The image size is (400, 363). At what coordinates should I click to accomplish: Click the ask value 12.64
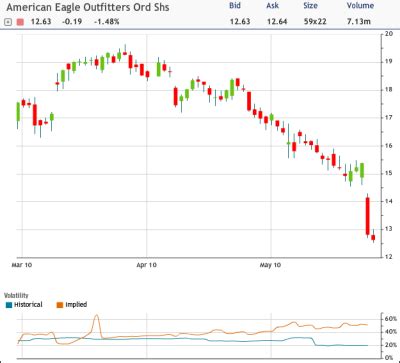coord(277,22)
